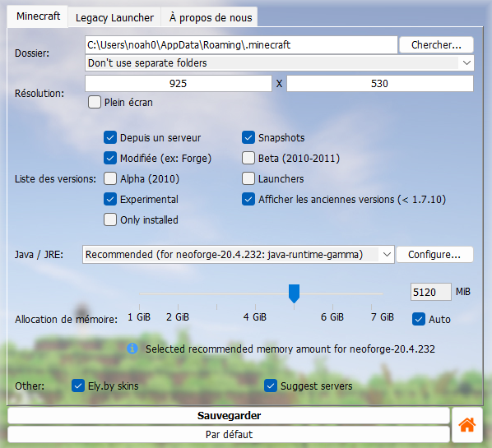This screenshot has width=492, height=448.
Task: Click the Configure... Java button
Action: 434,255
